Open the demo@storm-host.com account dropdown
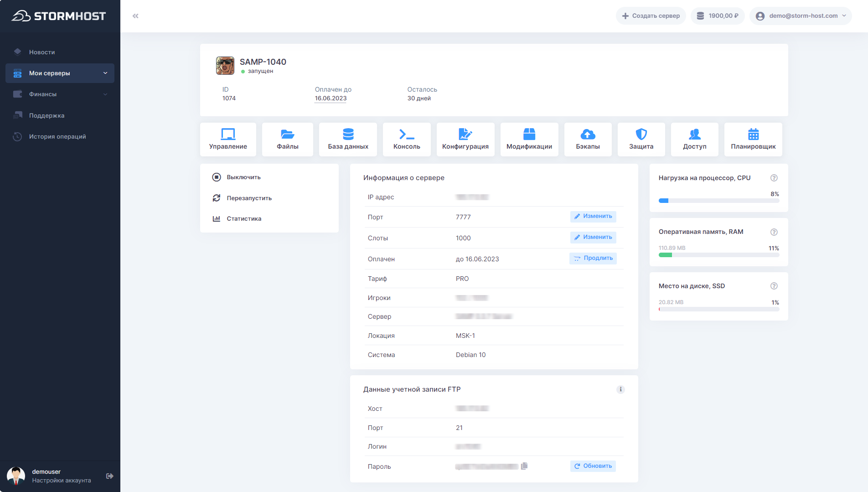 (801, 16)
